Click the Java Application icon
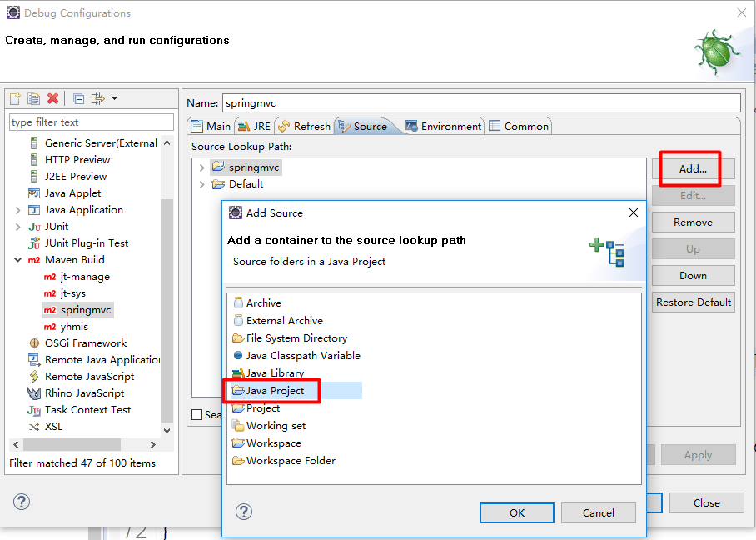756x540 pixels. pyautogui.click(x=34, y=210)
